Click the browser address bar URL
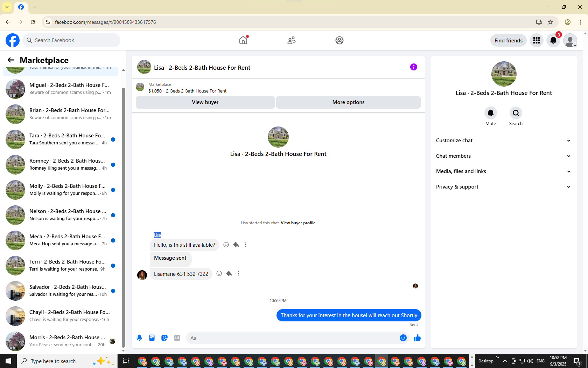The height and width of the screenshot is (368, 588). [105, 22]
